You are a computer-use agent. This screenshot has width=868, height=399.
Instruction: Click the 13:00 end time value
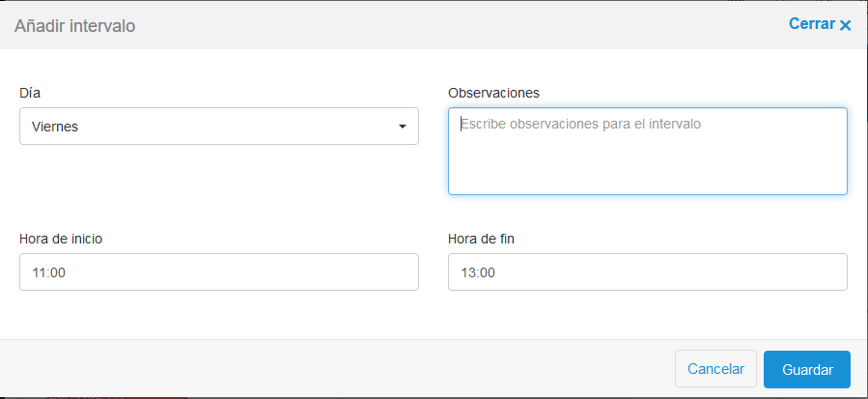(478, 273)
